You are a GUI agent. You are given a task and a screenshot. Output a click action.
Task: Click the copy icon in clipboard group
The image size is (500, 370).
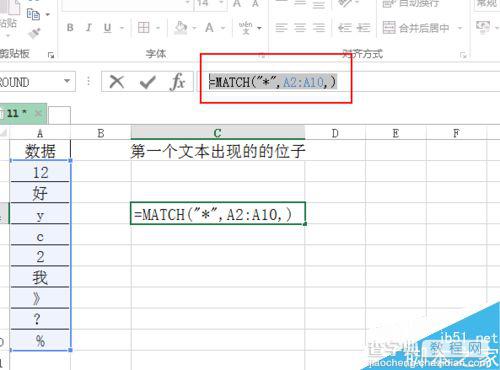pos(33,14)
